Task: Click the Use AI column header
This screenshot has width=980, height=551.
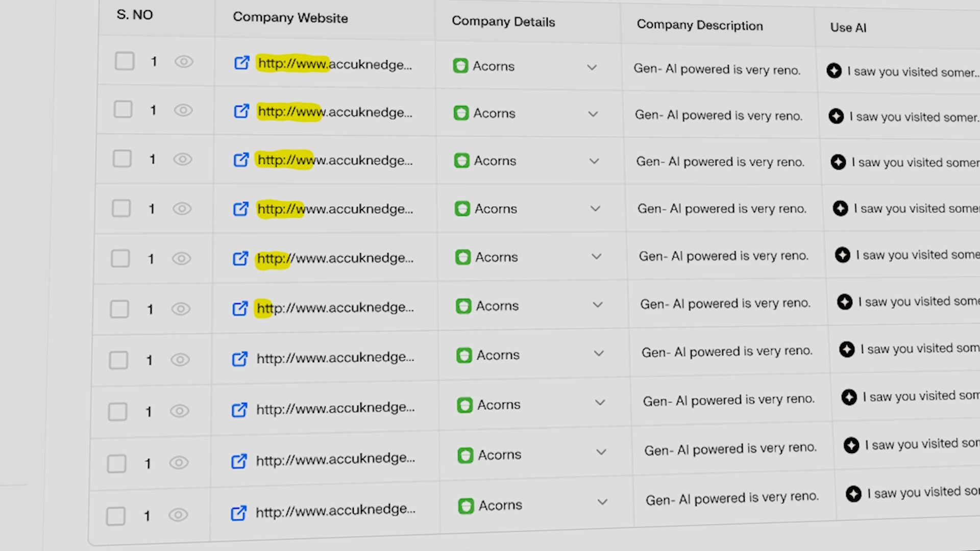Action: (848, 28)
